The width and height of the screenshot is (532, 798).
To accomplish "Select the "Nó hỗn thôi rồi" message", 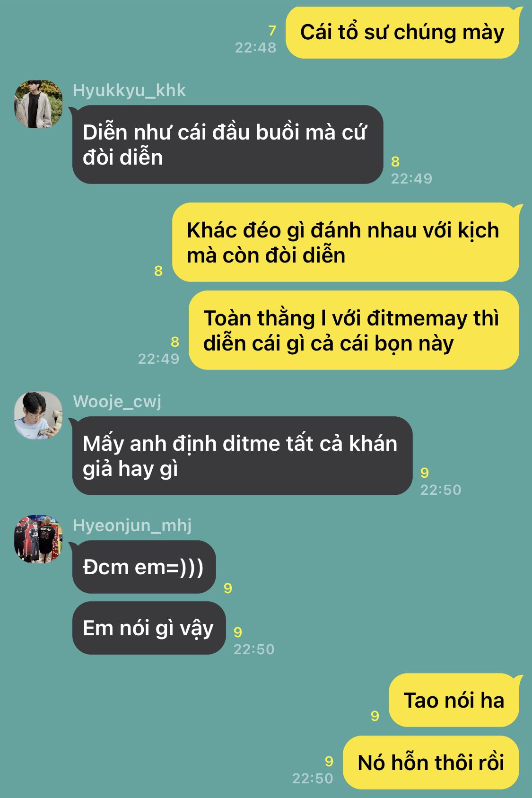I will (431, 763).
